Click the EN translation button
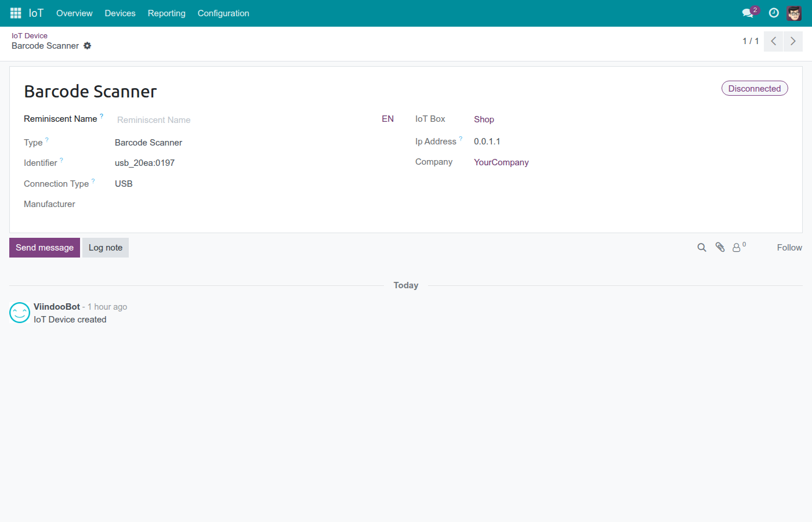 (387, 119)
